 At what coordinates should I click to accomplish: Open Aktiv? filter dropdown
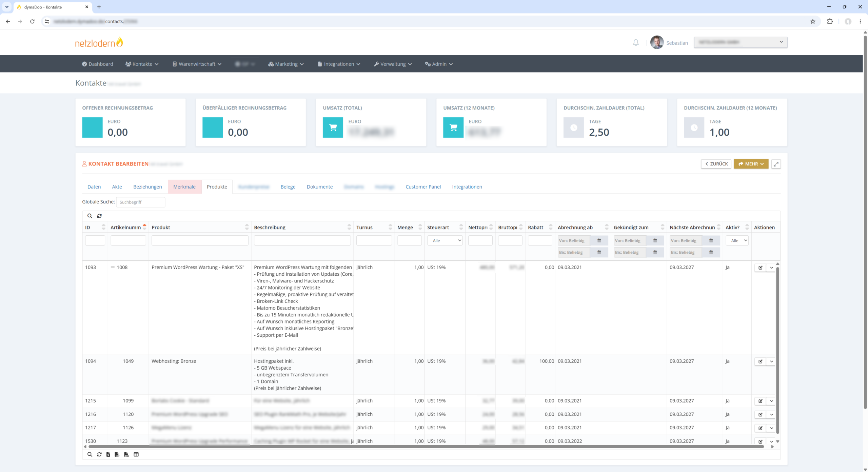click(x=737, y=240)
